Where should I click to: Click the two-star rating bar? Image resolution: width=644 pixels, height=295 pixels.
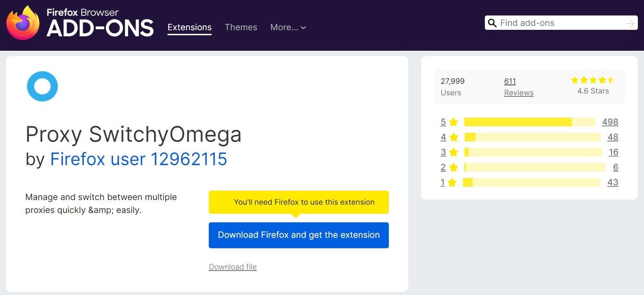534,167
